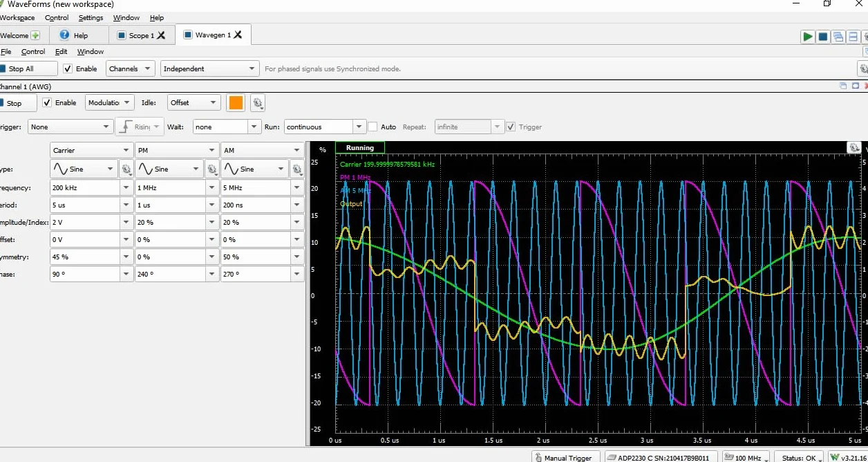Click the Carrier 199.99 kHz legend text
868x462 pixels.
pos(387,165)
